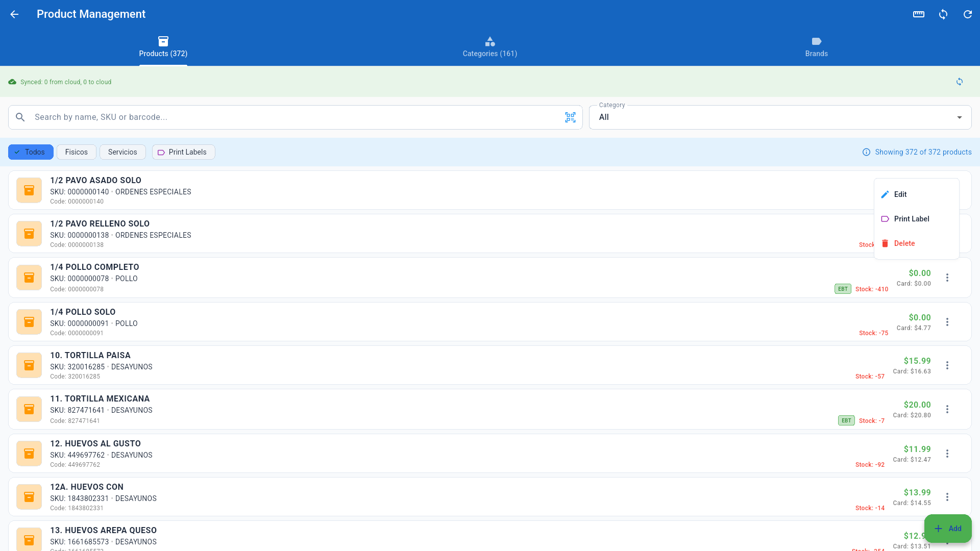The width and height of the screenshot is (980, 551).
Task: Click the Showing 372 of 372 products text
Action: [923, 152]
